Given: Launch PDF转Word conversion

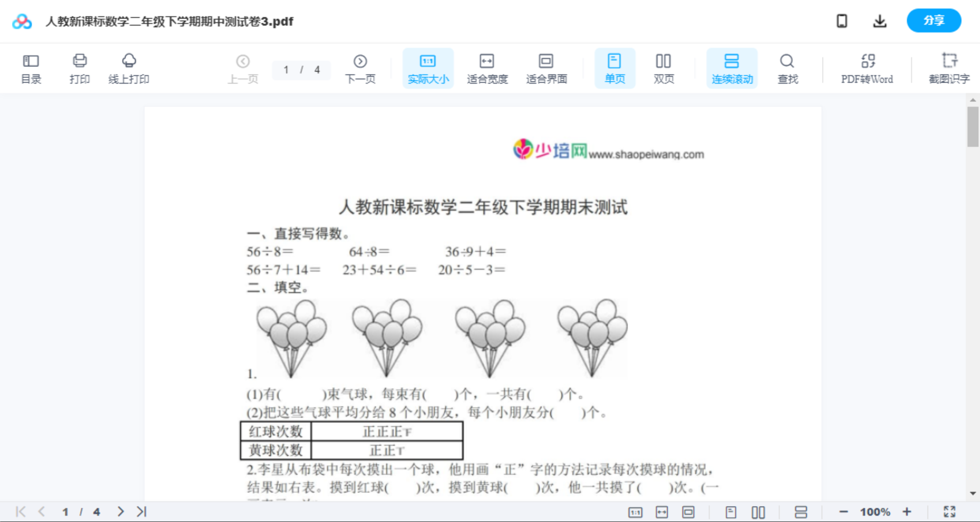Looking at the screenshot, I should [866, 68].
